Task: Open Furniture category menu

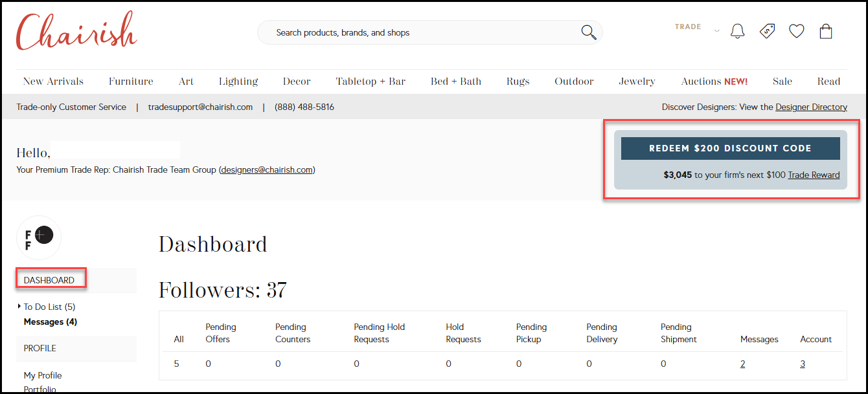Action: pos(131,82)
